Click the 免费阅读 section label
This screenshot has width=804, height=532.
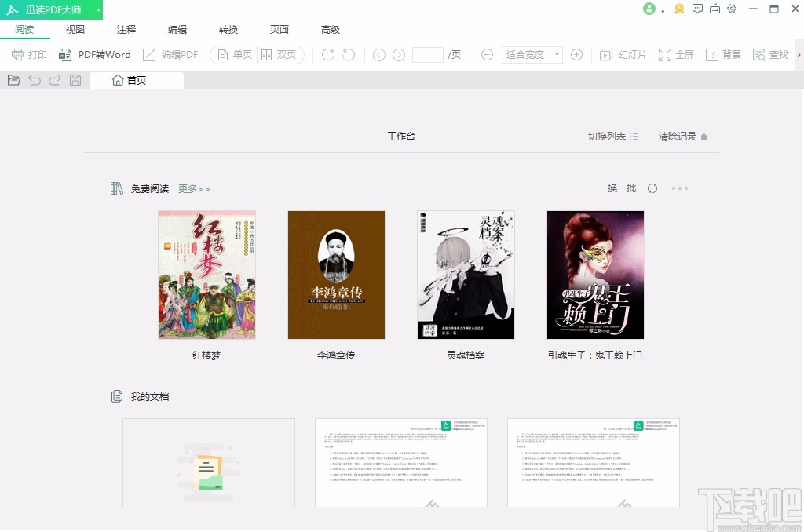pos(150,189)
